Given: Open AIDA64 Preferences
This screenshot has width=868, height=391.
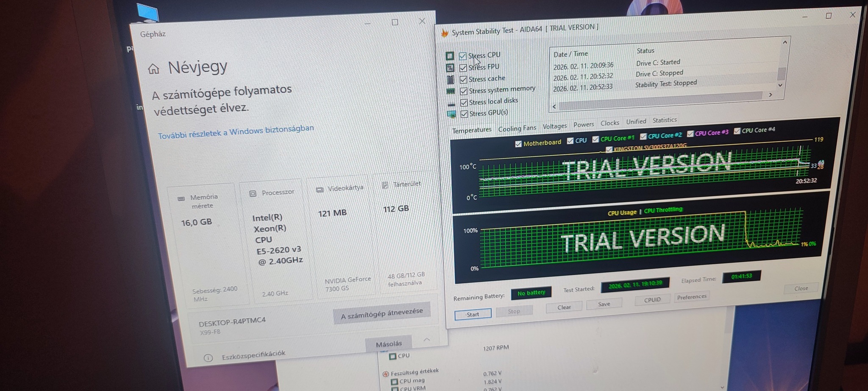Looking at the screenshot, I should pyautogui.click(x=692, y=297).
